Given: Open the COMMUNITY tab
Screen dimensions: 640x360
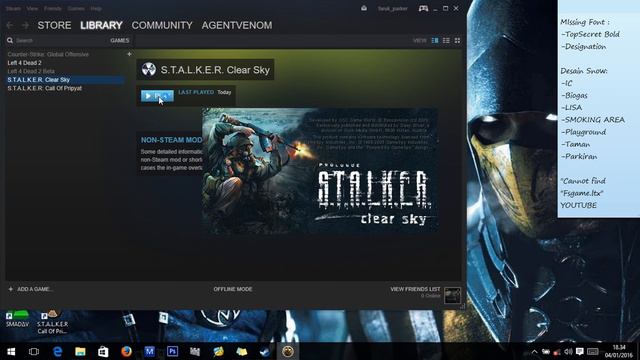Looking at the screenshot, I should (162, 25).
